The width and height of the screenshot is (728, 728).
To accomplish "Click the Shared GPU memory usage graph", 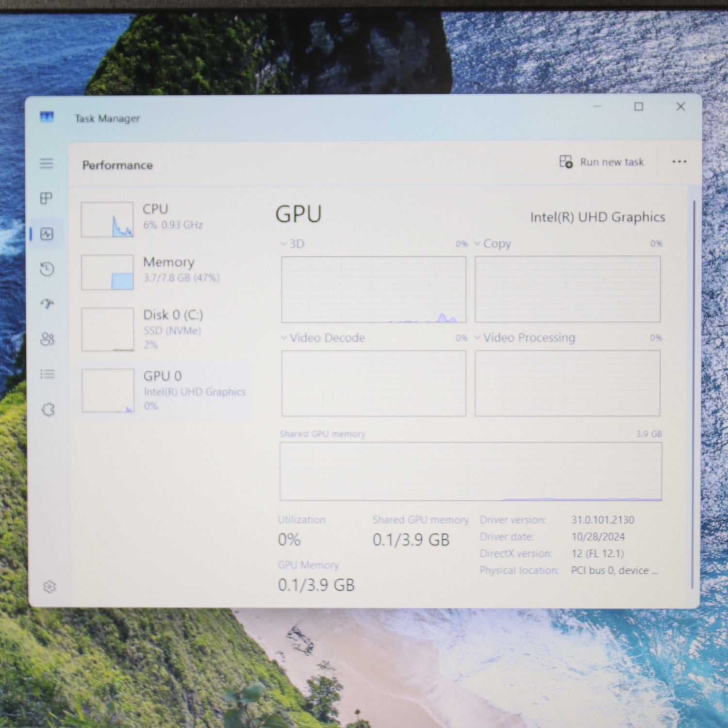I will coord(471,471).
